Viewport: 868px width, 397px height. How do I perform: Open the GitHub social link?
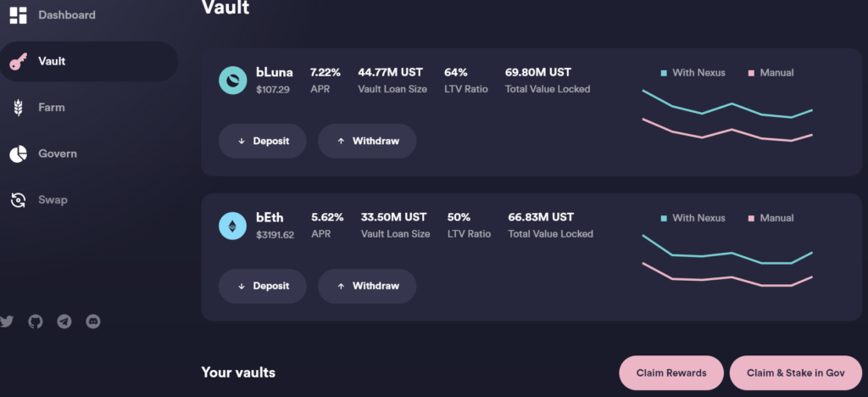(x=36, y=322)
